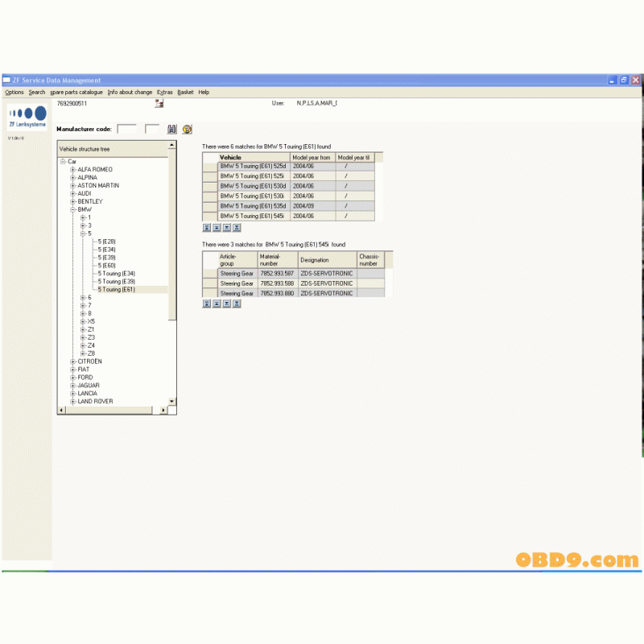The image size is (644, 644).
Task: Click the application icon in title bar
Action: 7,80
